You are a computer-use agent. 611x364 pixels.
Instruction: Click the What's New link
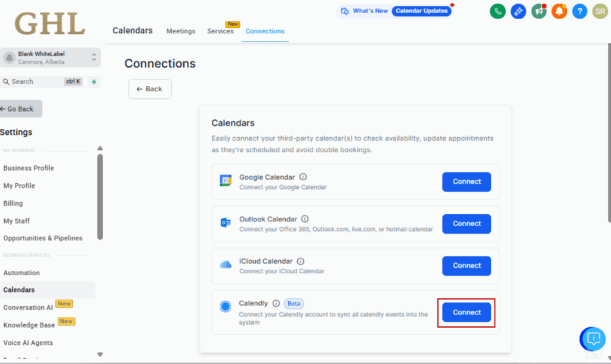pos(370,11)
